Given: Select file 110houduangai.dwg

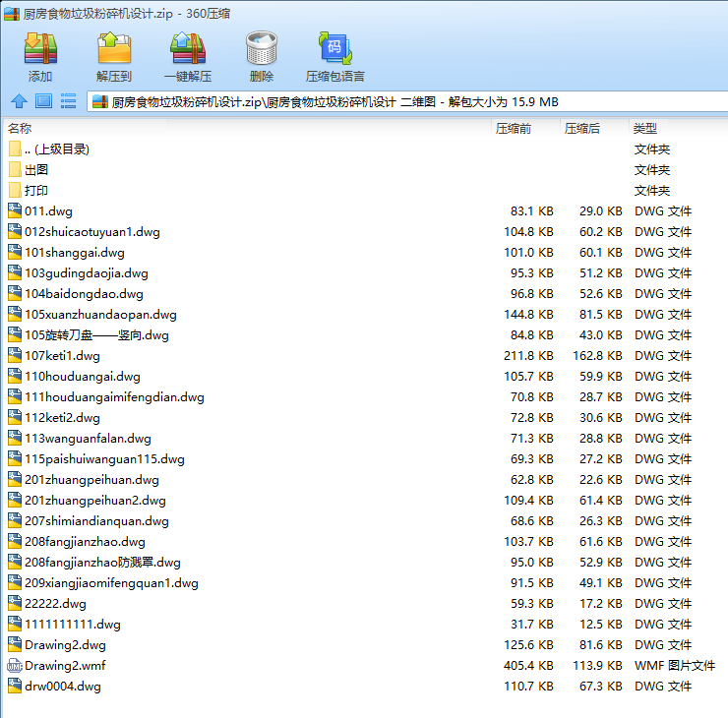Looking at the screenshot, I should [x=83, y=377].
